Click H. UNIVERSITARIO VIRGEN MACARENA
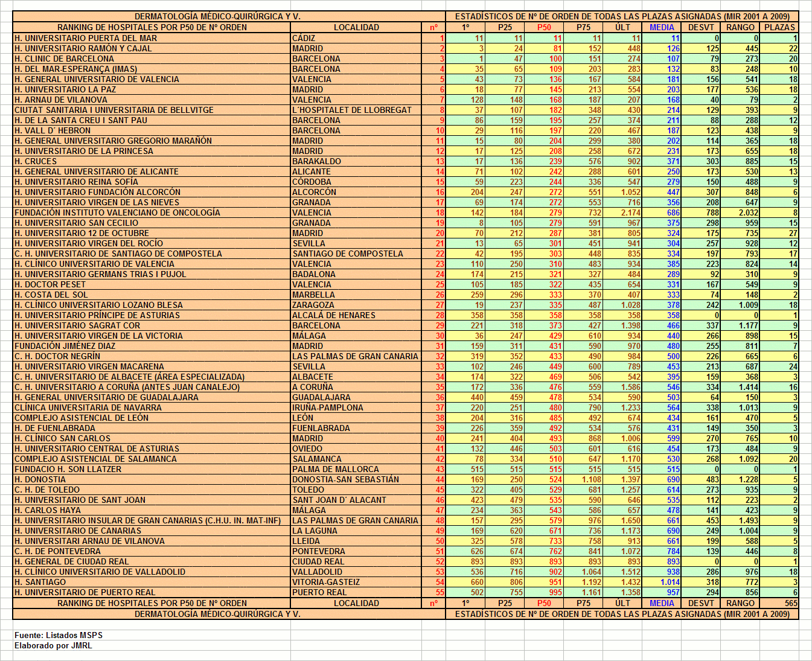This screenshot has width=812, height=661. coord(152,366)
